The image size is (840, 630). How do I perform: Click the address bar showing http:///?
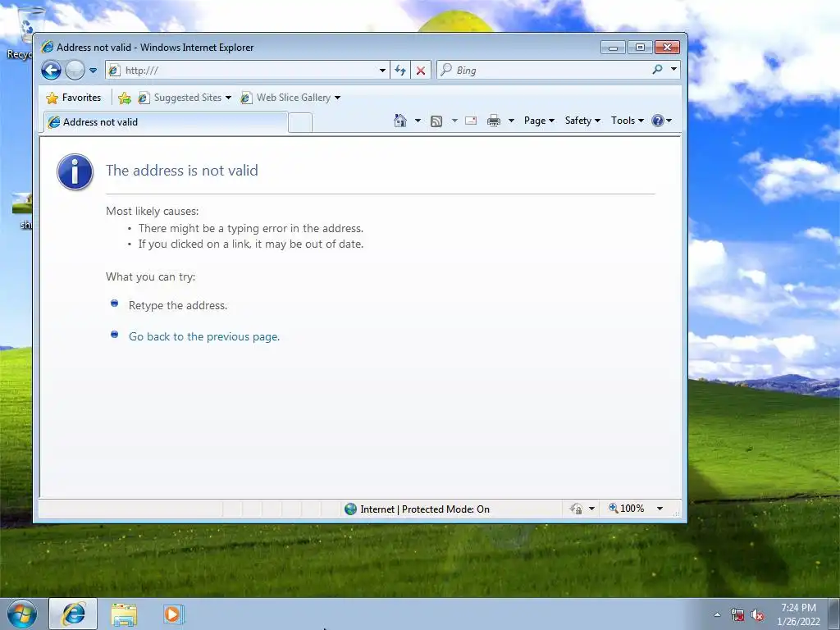coord(246,71)
